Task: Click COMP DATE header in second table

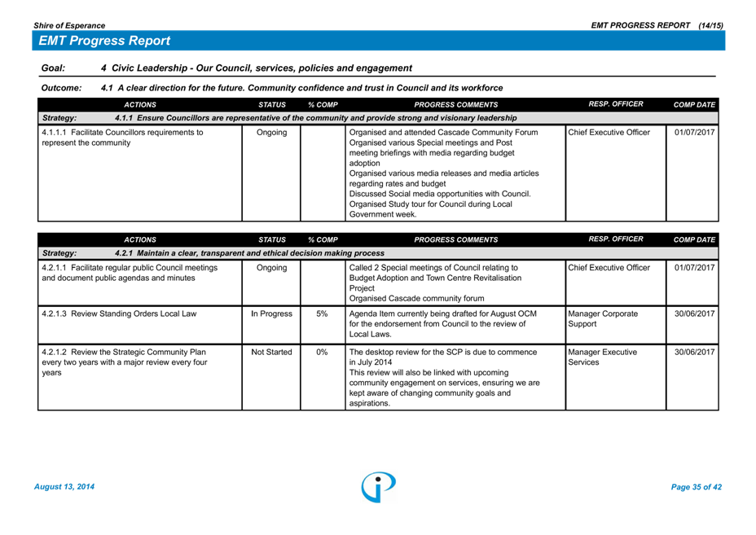Action: point(694,239)
